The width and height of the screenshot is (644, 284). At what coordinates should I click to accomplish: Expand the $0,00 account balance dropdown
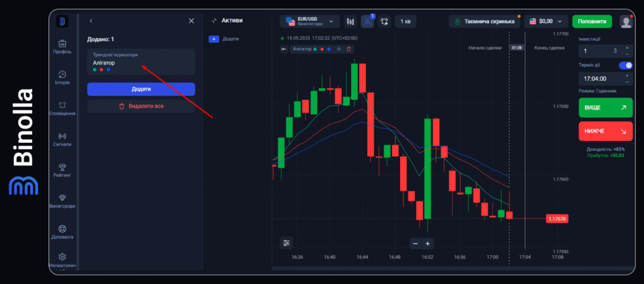(546, 21)
